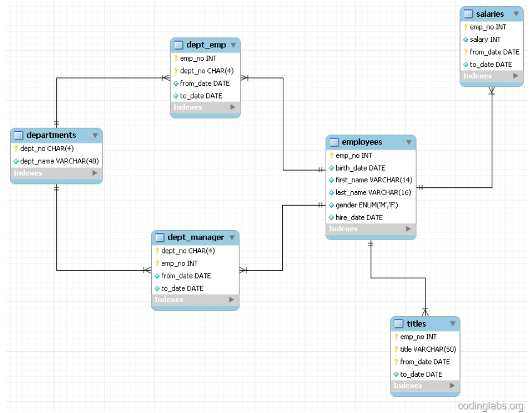This screenshot has width=532, height=413.
Task: Click 'dept_name VARCHAR(40)' column text
Action: 59,162
